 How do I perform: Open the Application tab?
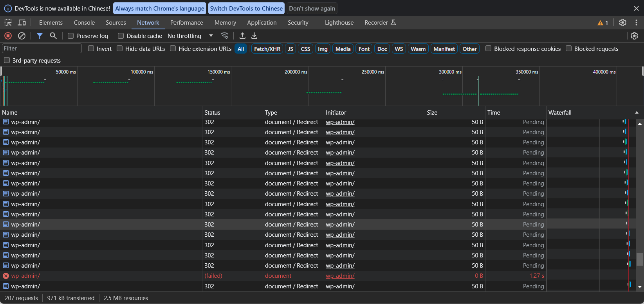point(262,23)
